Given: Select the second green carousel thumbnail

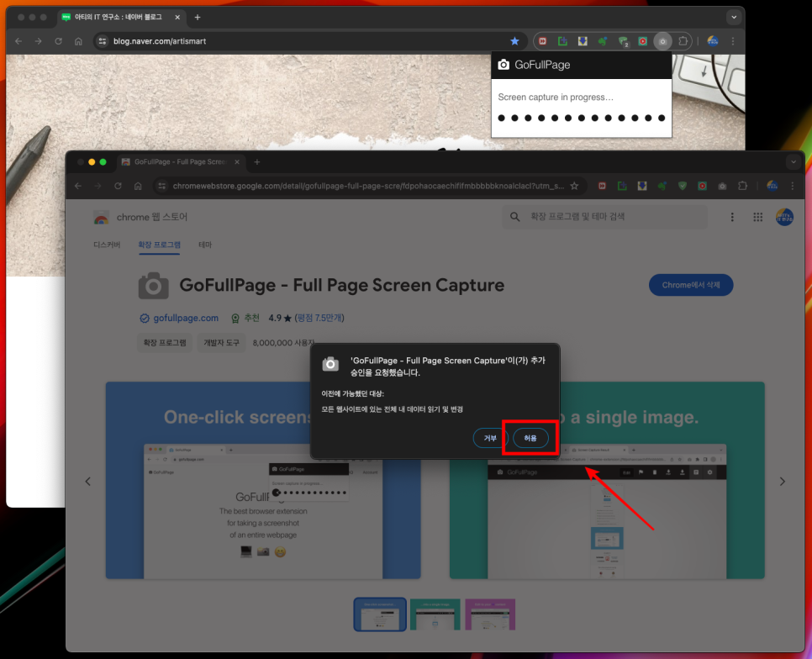Looking at the screenshot, I should pyautogui.click(x=435, y=614).
